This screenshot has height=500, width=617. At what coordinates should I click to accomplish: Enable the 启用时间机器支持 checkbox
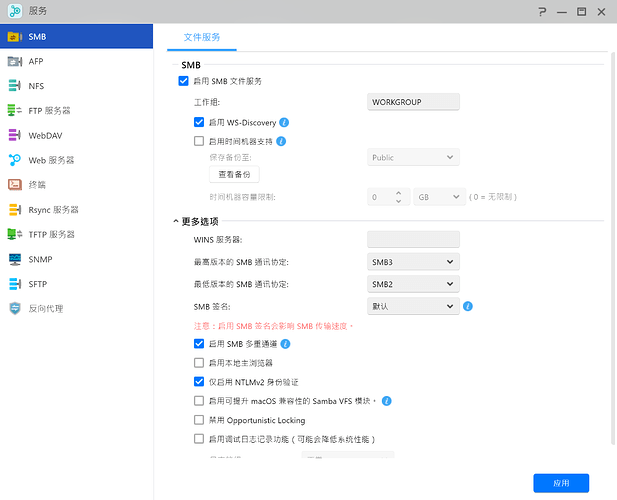coord(199,141)
